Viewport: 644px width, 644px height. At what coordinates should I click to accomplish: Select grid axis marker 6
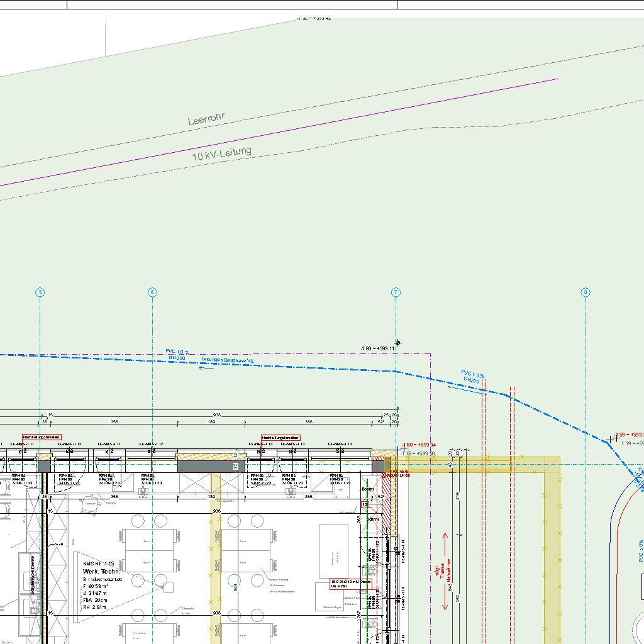pos(152,292)
